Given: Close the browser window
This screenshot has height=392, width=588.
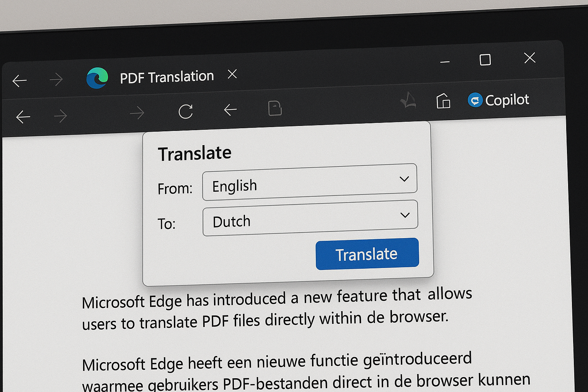Looking at the screenshot, I should pos(530,58).
